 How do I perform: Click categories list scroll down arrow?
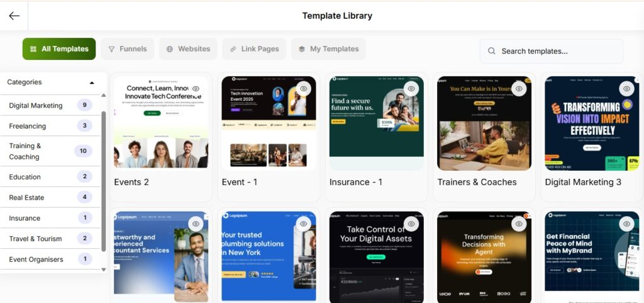point(104,269)
